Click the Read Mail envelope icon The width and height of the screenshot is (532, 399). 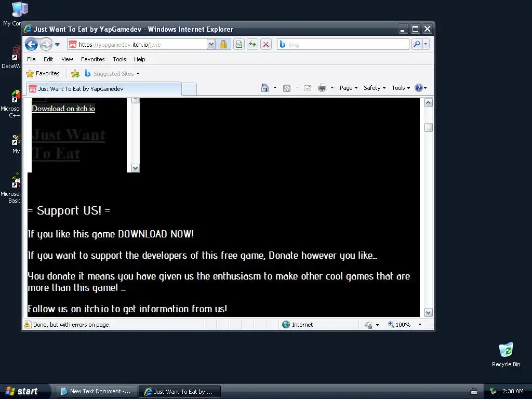point(308,88)
